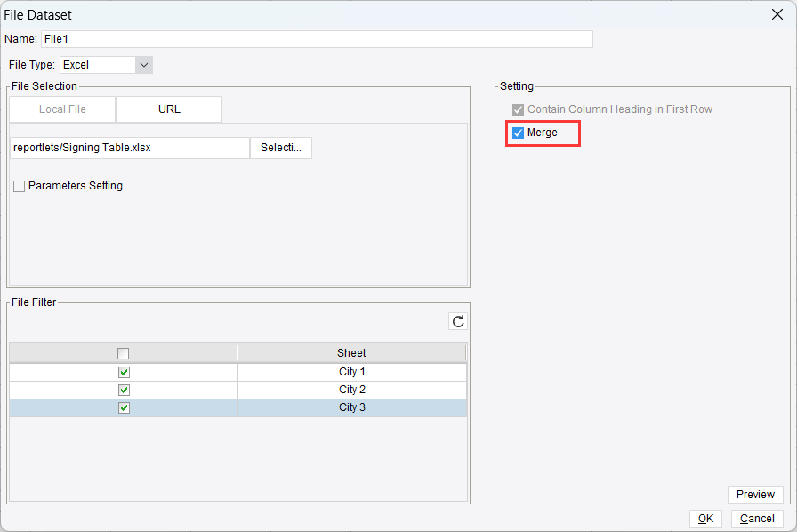Click the Sheet column header
Screen dimensions: 797x532
351,353
